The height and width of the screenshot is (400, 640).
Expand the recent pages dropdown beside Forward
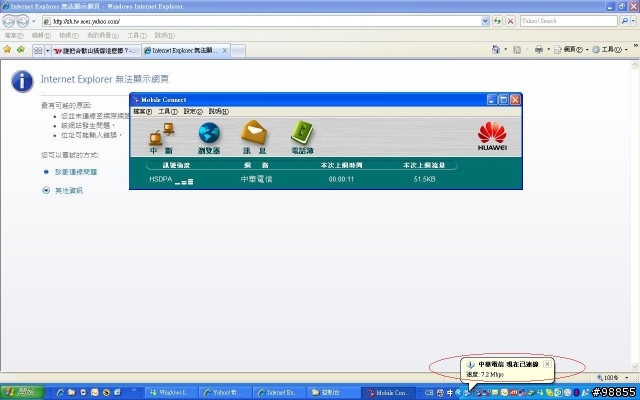click(x=34, y=21)
